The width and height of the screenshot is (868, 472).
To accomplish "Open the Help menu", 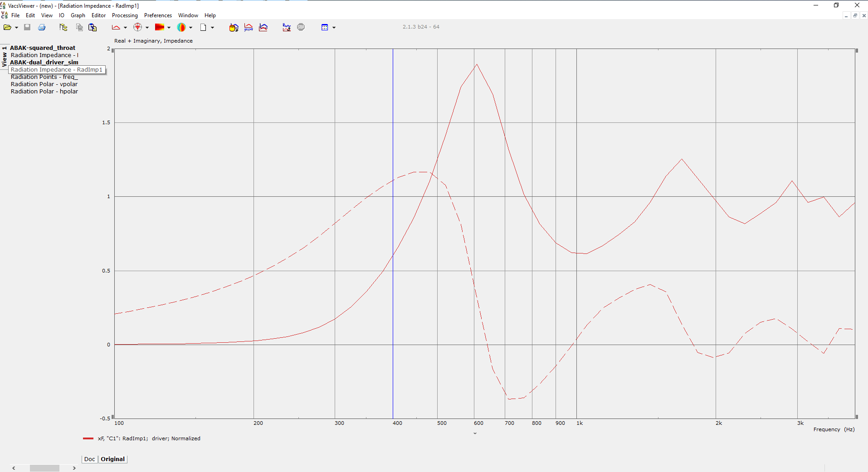I will pyautogui.click(x=210, y=15).
